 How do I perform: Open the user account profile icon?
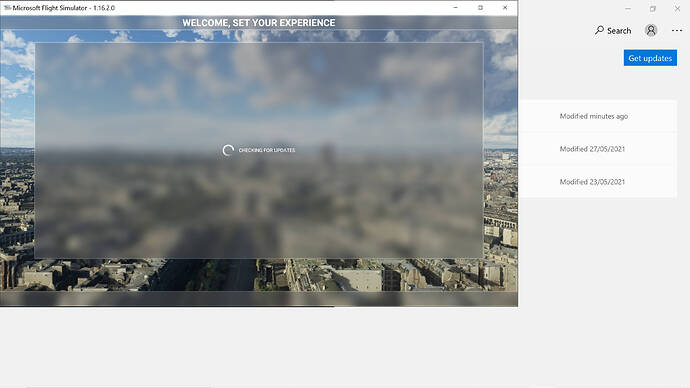pyautogui.click(x=651, y=30)
